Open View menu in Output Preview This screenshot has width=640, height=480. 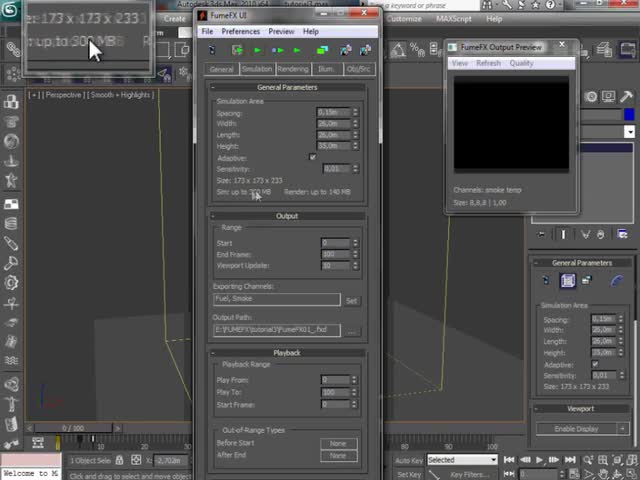tap(460, 63)
